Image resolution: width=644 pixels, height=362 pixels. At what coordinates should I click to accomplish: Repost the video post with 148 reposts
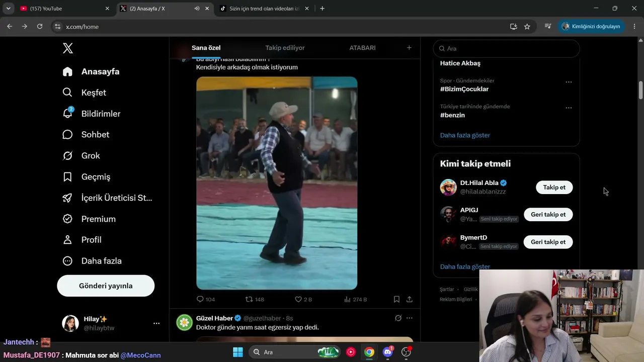pos(249,299)
